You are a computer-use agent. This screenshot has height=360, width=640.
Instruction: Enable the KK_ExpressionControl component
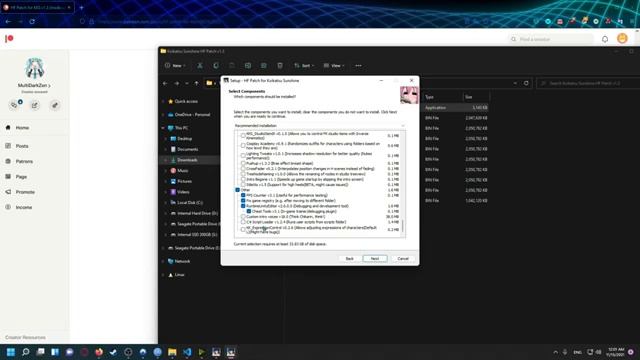coord(243,229)
